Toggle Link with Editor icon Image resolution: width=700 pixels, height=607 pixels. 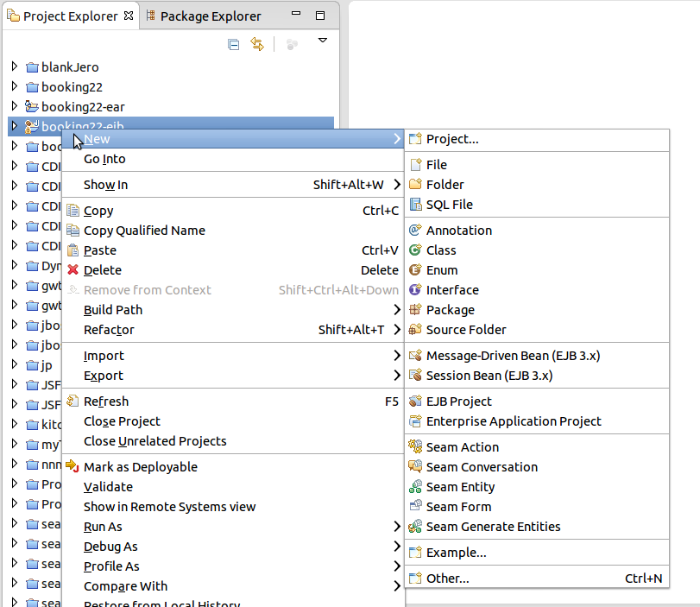tap(256, 44)
